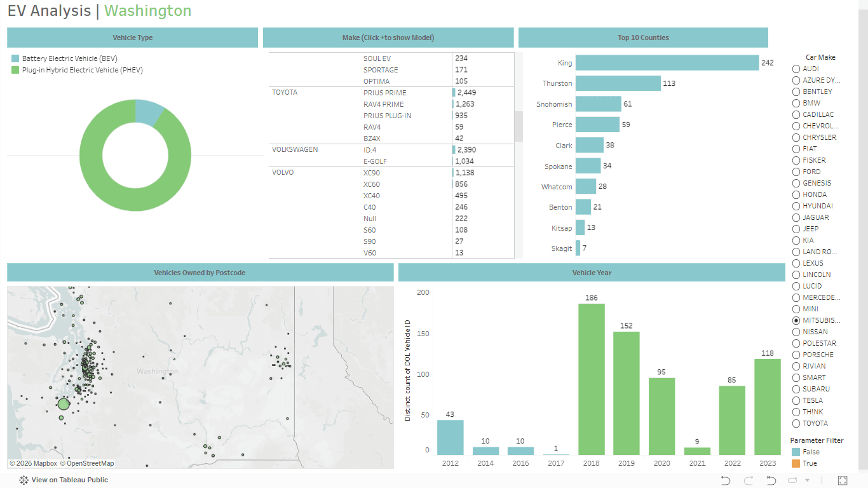Click the Pierce county label
868x488 pixels.
(x=562, y=125)
